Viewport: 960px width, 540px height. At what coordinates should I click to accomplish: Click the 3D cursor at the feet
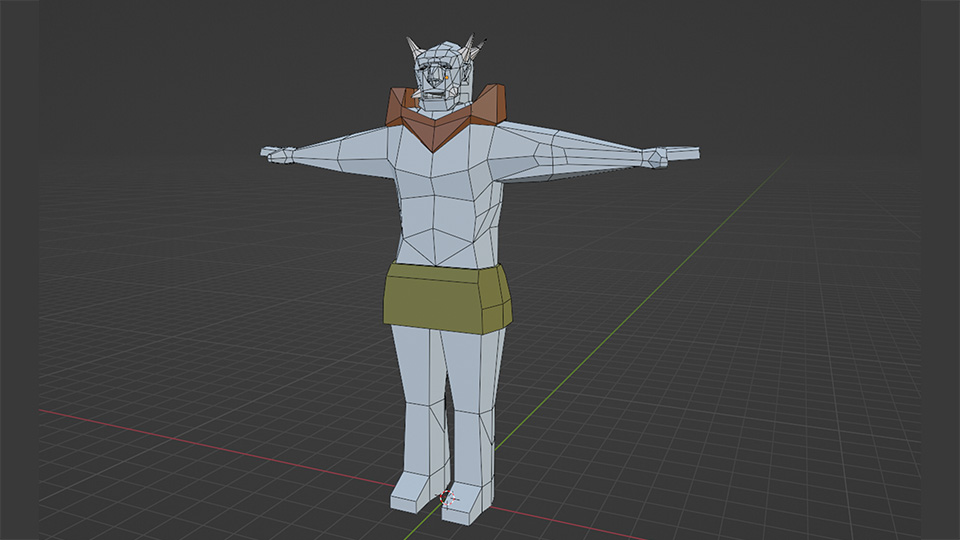448,498
